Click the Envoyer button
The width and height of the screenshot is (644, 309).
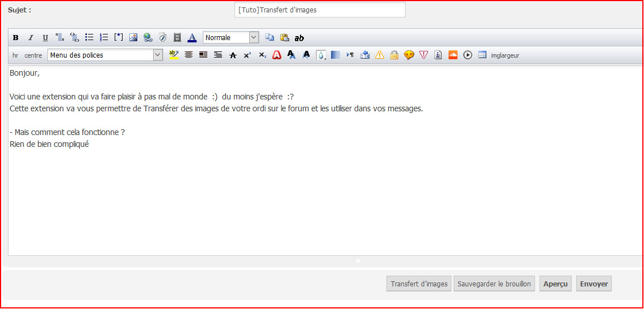(594, 284)
